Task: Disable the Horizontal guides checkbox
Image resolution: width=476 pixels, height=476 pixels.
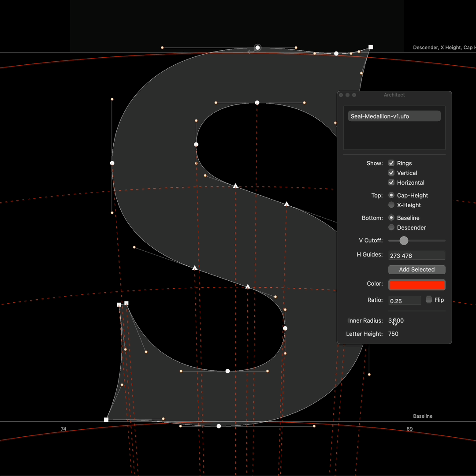Action: pos(391,182)
